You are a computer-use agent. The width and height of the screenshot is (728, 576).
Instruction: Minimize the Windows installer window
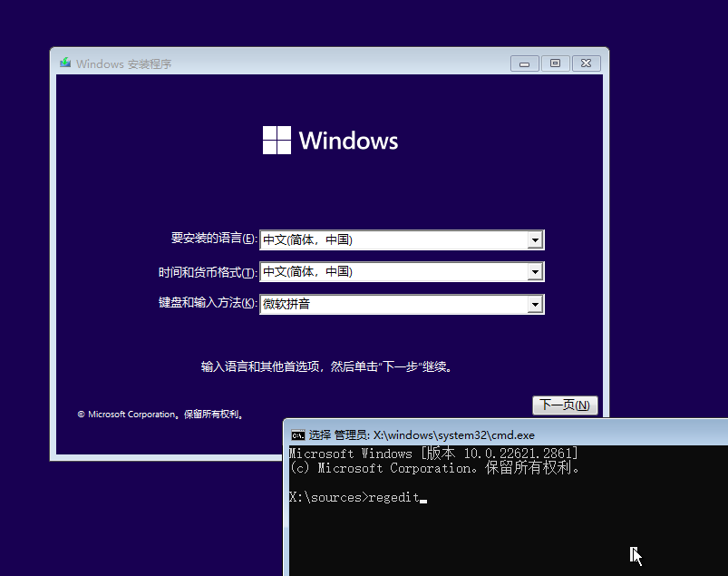tap(524, 63)
